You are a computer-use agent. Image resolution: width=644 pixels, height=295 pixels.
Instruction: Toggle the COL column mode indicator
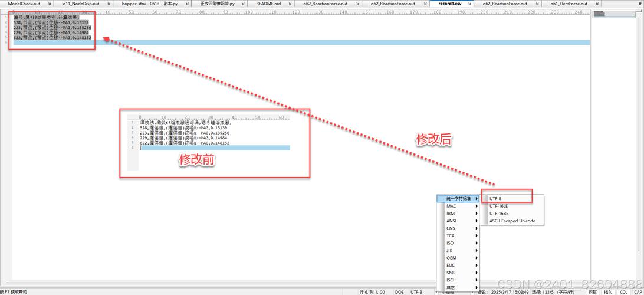623,292
